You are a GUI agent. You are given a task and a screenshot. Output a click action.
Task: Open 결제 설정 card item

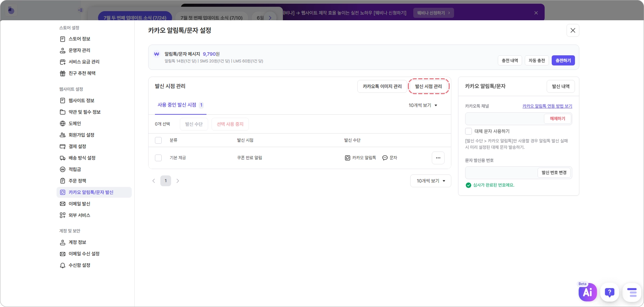(x=94, y=146)
